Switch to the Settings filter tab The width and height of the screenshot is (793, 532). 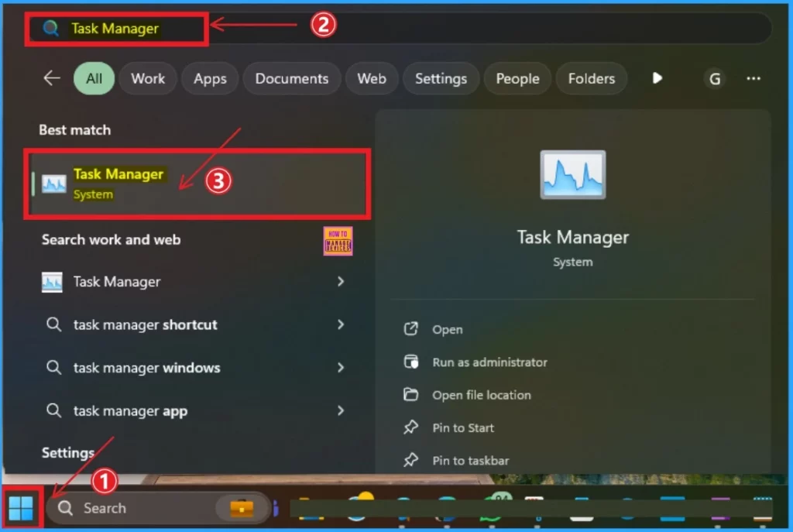coord(441,78)
